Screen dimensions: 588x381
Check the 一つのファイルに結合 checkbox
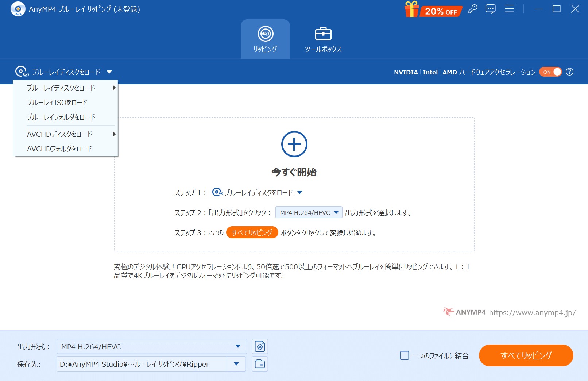pos(405,355)
